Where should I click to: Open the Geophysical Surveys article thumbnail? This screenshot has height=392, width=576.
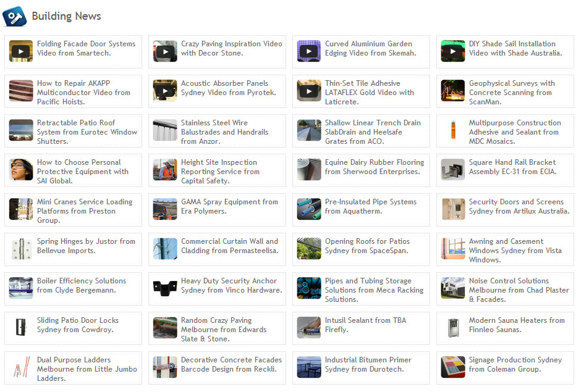453,91
